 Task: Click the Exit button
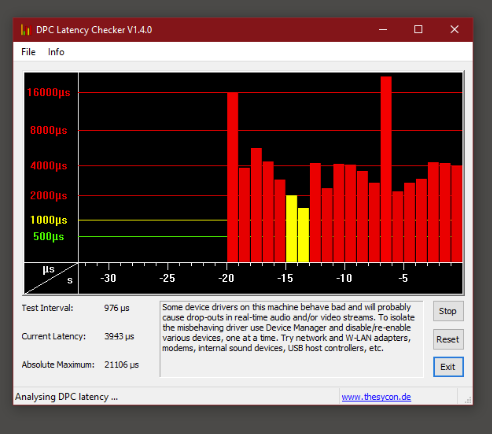448,367
